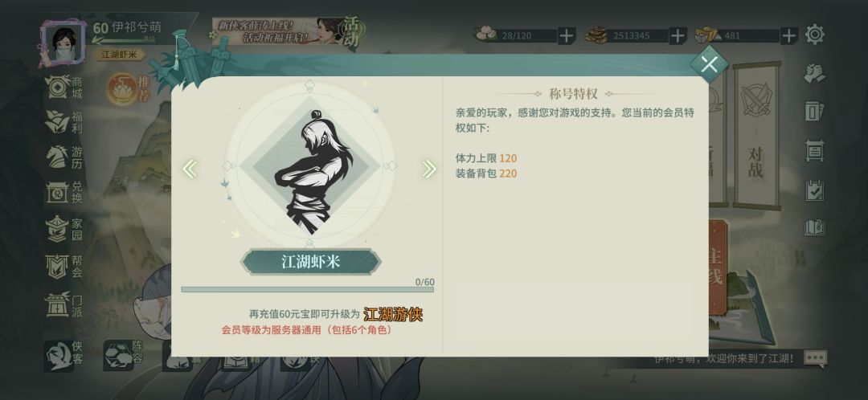
Task: Close the 称号特权 title privileges panel
Action: [x=709, y=64]
